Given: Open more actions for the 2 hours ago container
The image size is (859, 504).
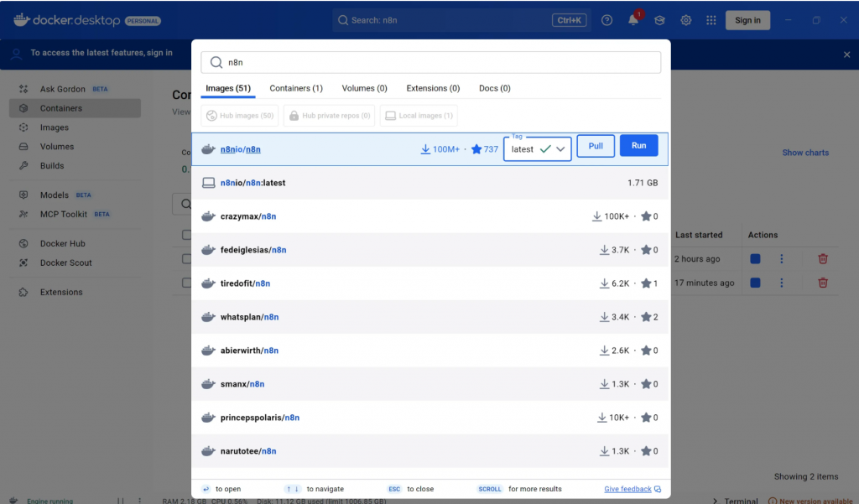Looking at the screenshot, I should click(781, 258).
